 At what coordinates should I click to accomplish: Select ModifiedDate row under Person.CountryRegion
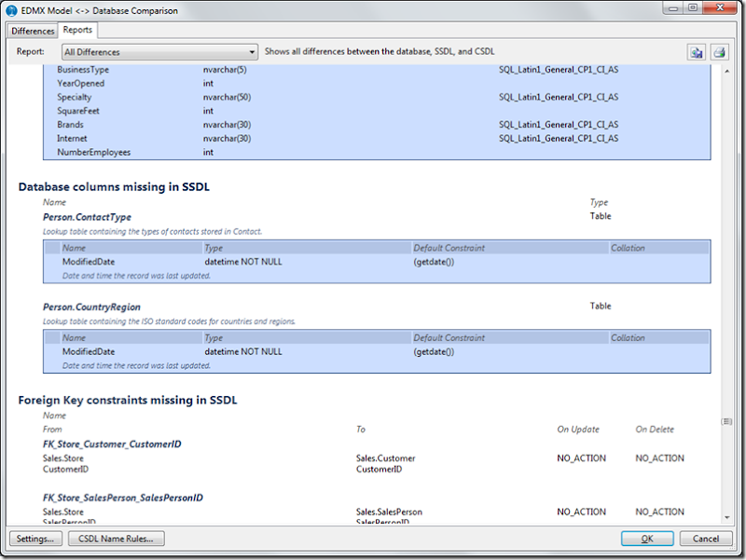tap(377, 352)
